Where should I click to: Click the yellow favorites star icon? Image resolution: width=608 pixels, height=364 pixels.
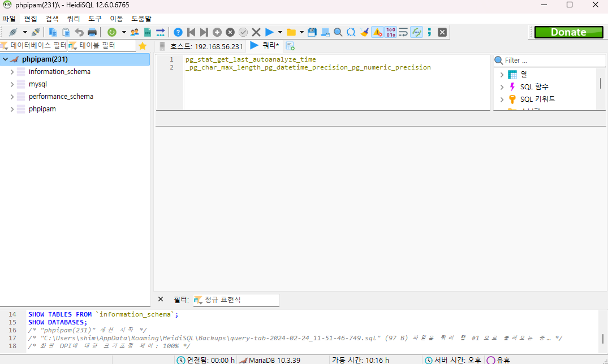click(x=143, y=46)
